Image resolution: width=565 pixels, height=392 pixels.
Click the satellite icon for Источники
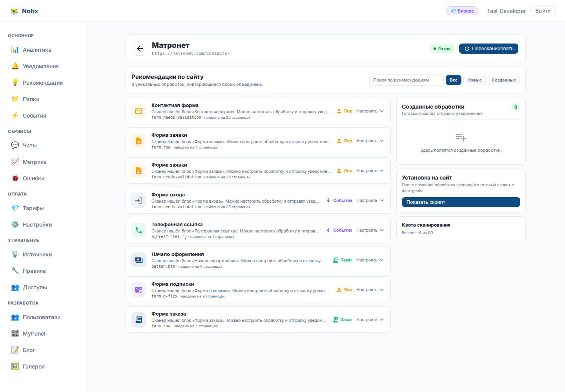pos(15,254)
